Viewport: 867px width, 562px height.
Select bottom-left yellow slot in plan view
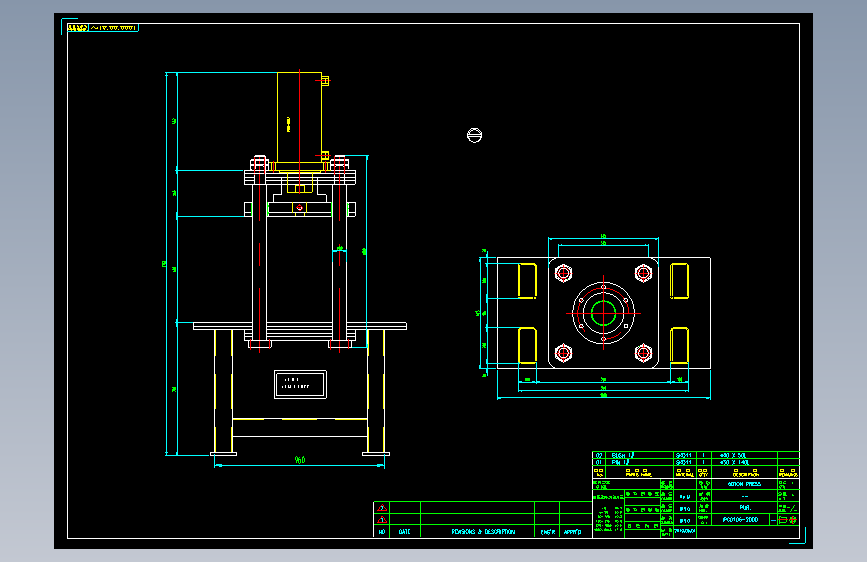click(527, 345)
